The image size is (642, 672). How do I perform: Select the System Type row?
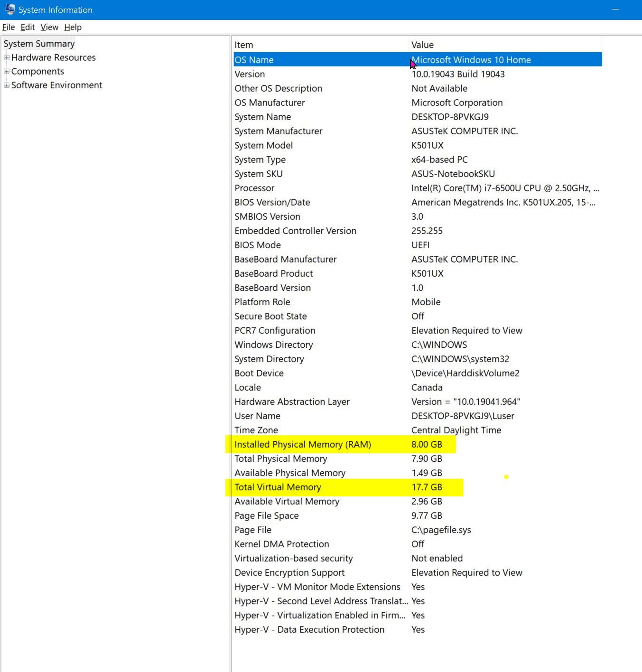(x=418, y=159)
